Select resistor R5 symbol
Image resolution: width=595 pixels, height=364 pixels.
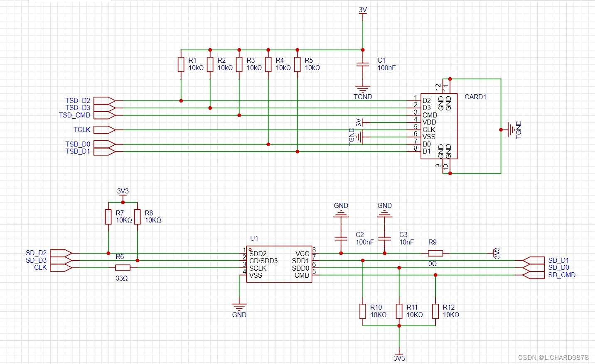click(297, 64)
